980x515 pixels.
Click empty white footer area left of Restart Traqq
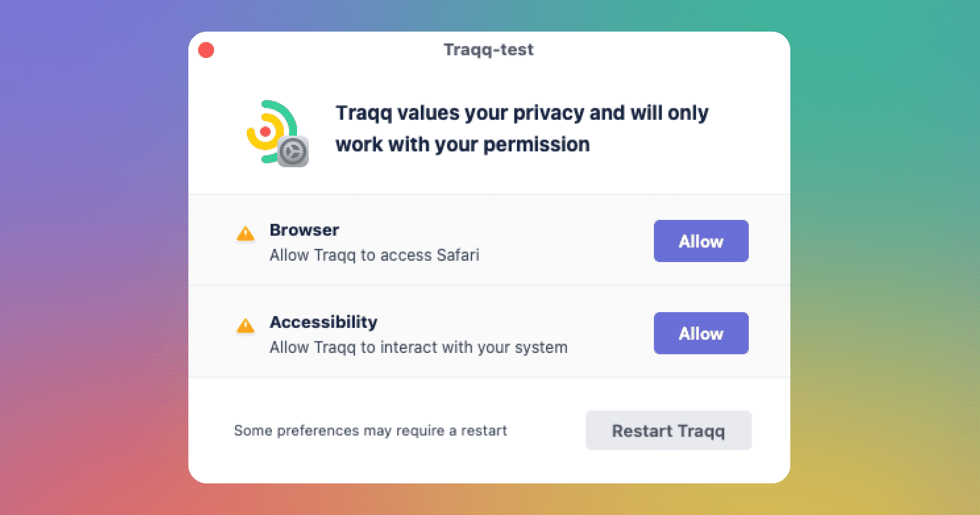pyautogui.click(x=547, y=431)
